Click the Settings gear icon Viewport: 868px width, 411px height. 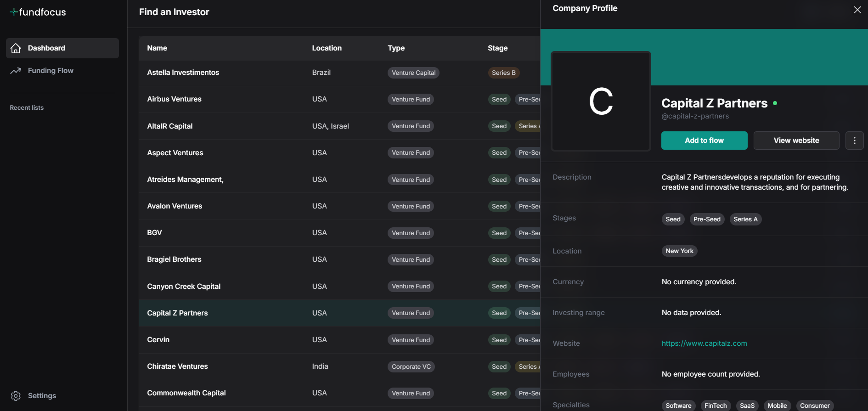coord(16,396)
